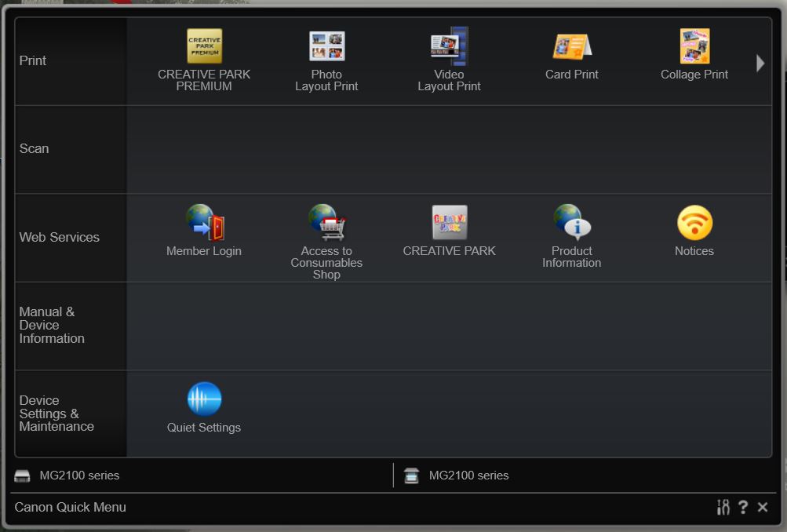Screen dimensions: 787x532
Task: Open CREATIVE PARK PREMIUM icon
Action: pyautogui.click(x=204, y=47)
